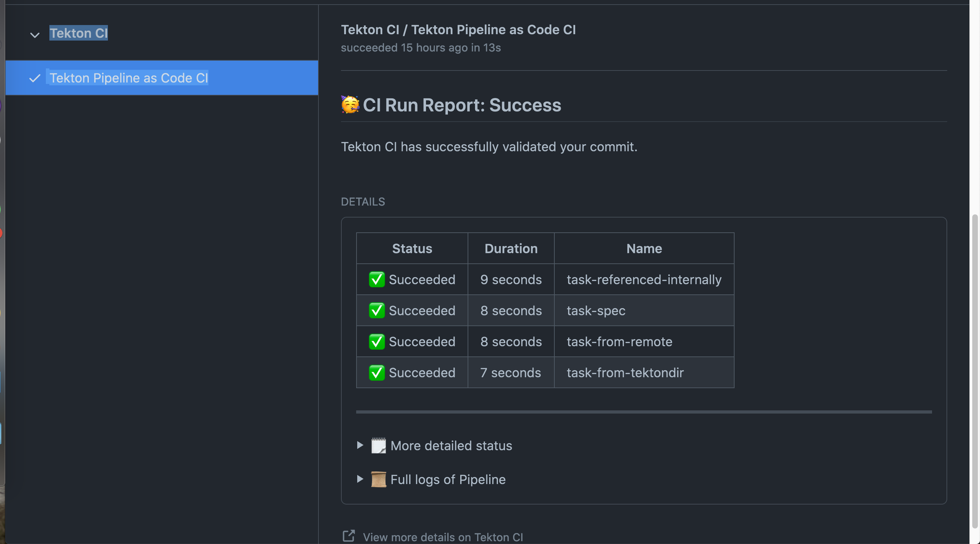Click the Duration column header
980x544 pixels.
(511, 249)
